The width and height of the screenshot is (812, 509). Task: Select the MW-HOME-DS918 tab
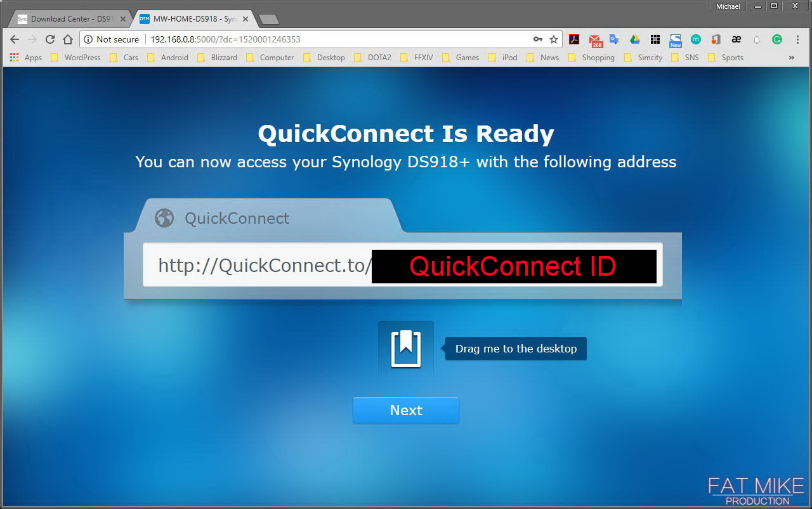coord(194,19)
